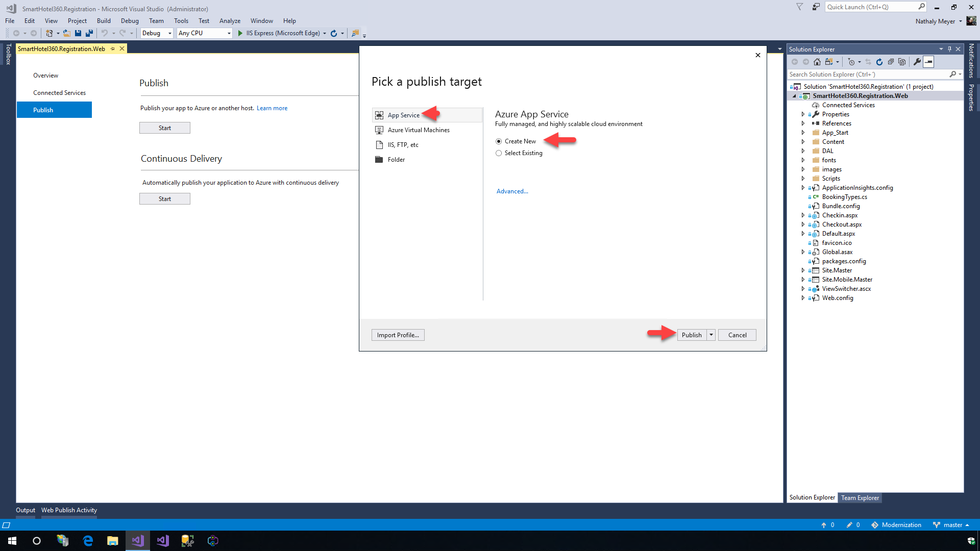Expand the App_Start folder node
Screen dimensions: 980x551
coord(803,133)
